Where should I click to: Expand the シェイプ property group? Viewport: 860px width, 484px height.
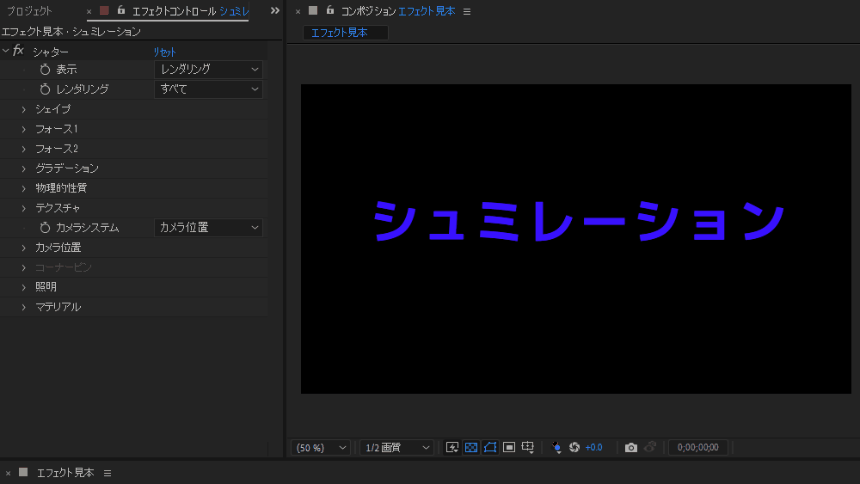24,109
